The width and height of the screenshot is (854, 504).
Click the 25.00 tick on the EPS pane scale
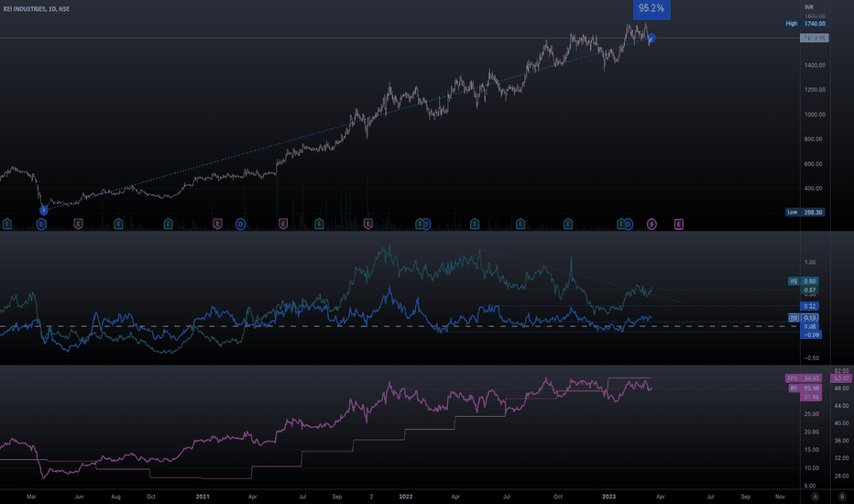[x=812, y=414]
